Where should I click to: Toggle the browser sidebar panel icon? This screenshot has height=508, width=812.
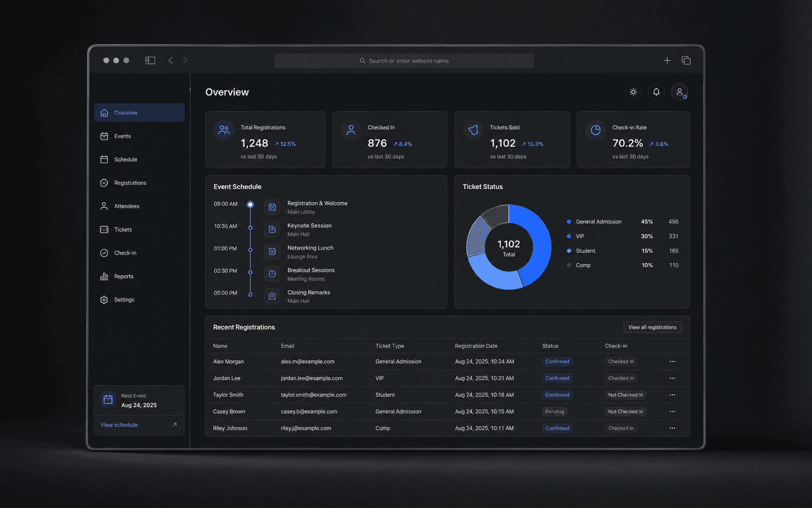150,60
